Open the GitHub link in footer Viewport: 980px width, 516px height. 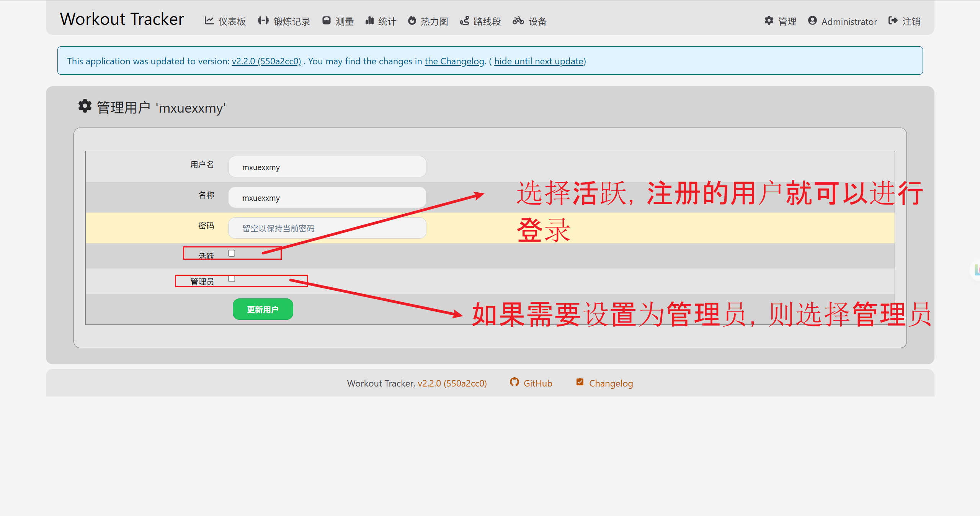(538, 383)
